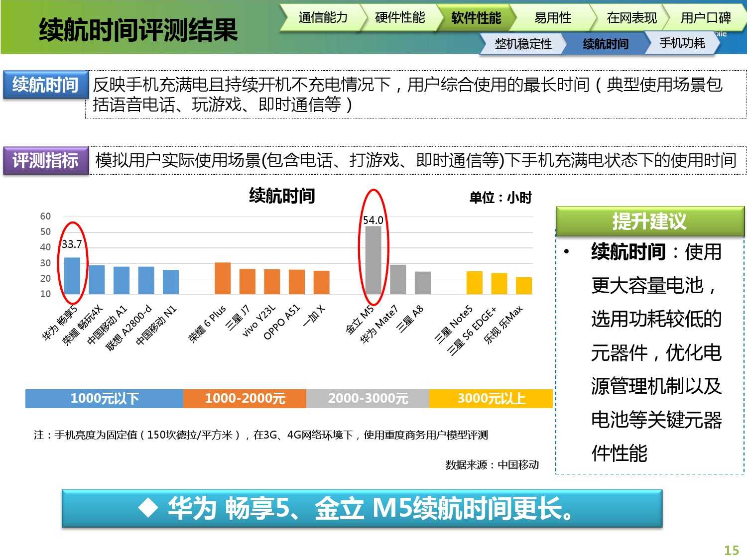Select the 软件性能 tab
Image resolution: width=747 pixels, height=560 pixels.
476,18
